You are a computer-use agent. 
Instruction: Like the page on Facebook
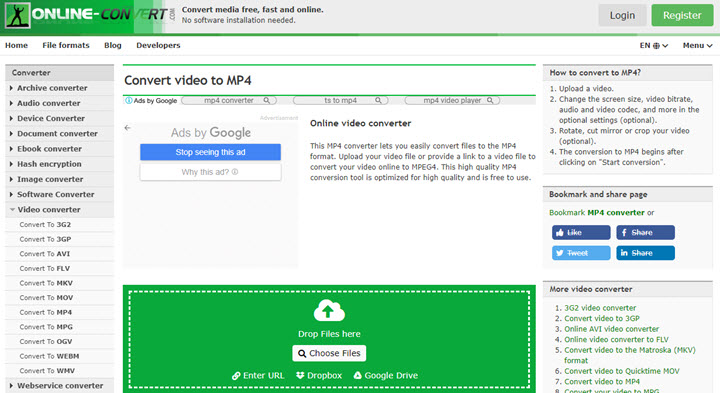(581, 232)
